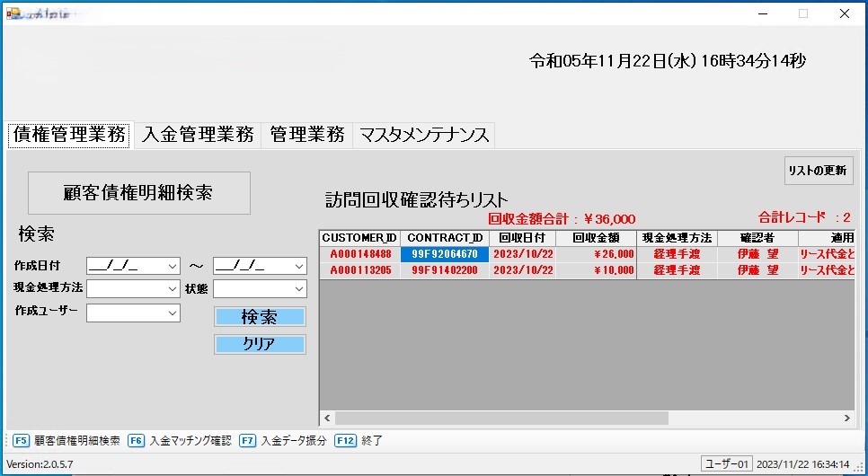
Task: Select customer cell A000148488
Action: 360,254
